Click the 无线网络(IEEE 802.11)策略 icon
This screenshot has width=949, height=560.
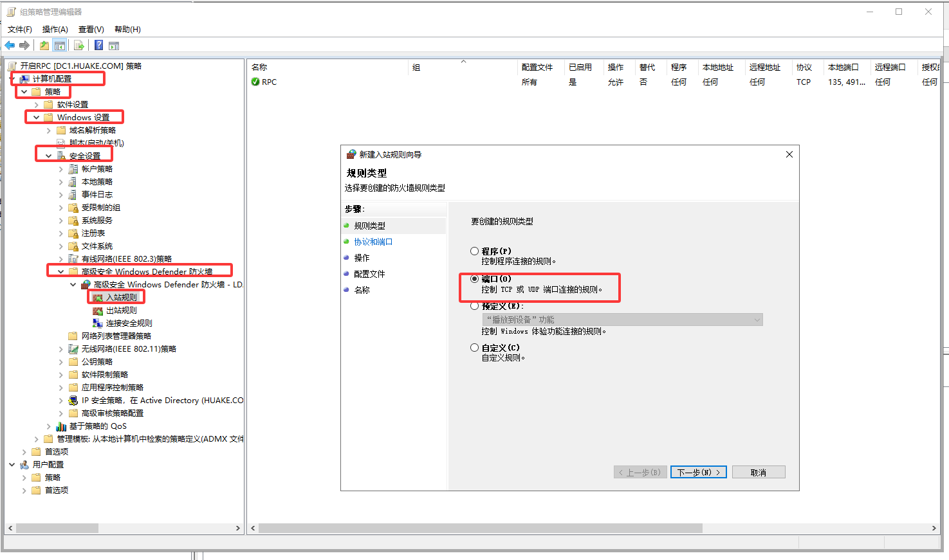point(73,349)
